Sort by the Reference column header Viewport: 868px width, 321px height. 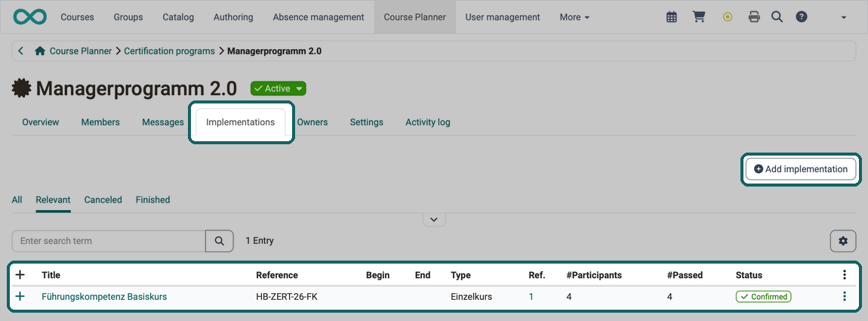(277, 275)
